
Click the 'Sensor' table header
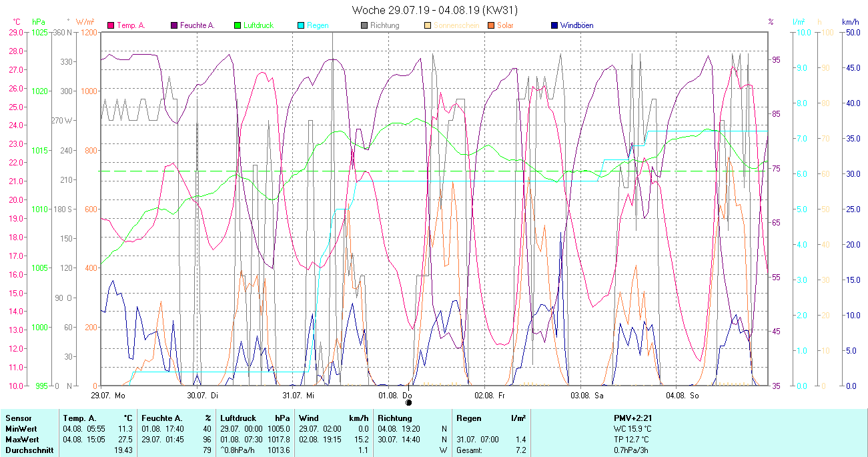(17, 418)
